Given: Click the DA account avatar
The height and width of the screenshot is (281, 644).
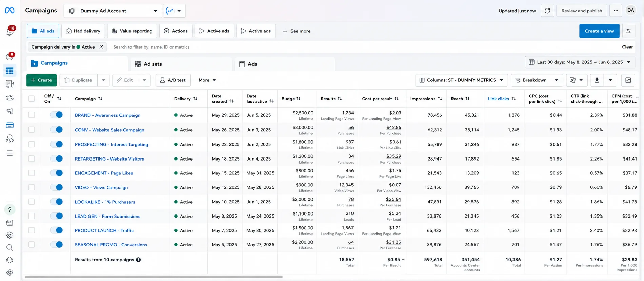Looking at the screenshot, I should point(630,10).
